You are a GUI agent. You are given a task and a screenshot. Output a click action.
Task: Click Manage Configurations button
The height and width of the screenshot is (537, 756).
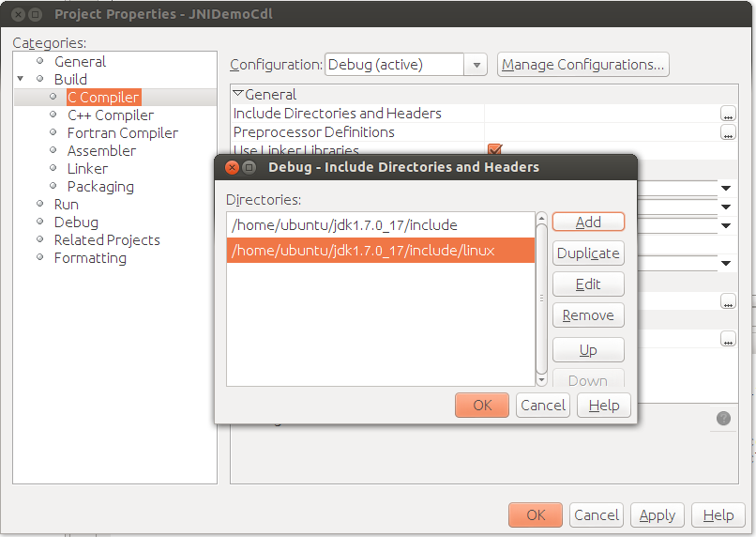click(x=582, y=65)
